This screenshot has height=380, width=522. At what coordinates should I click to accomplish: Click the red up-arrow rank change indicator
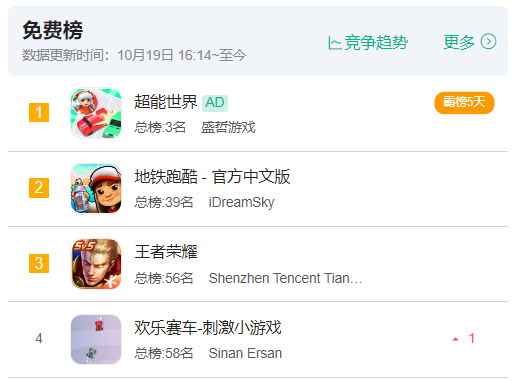point(455,339)
